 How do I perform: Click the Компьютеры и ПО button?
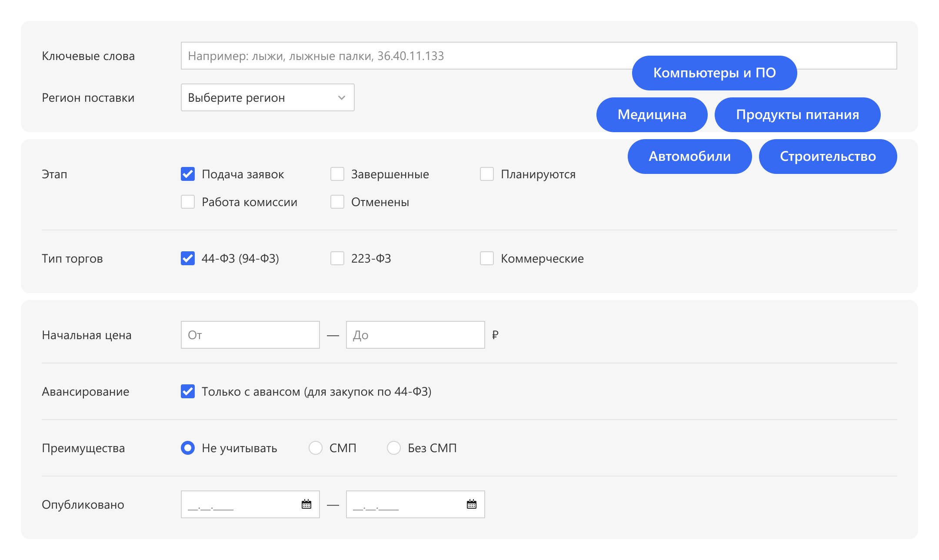pos(714,73)
